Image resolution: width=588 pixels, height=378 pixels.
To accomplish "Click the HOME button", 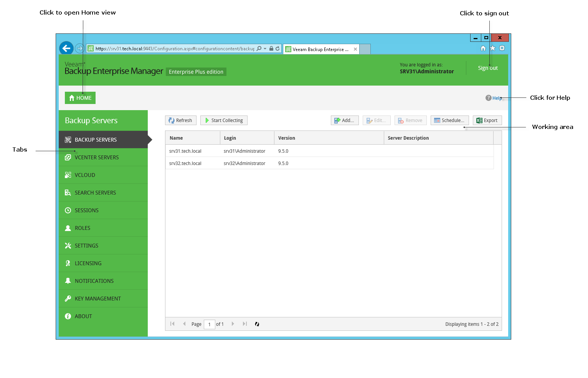I will [x=80, y=98].
